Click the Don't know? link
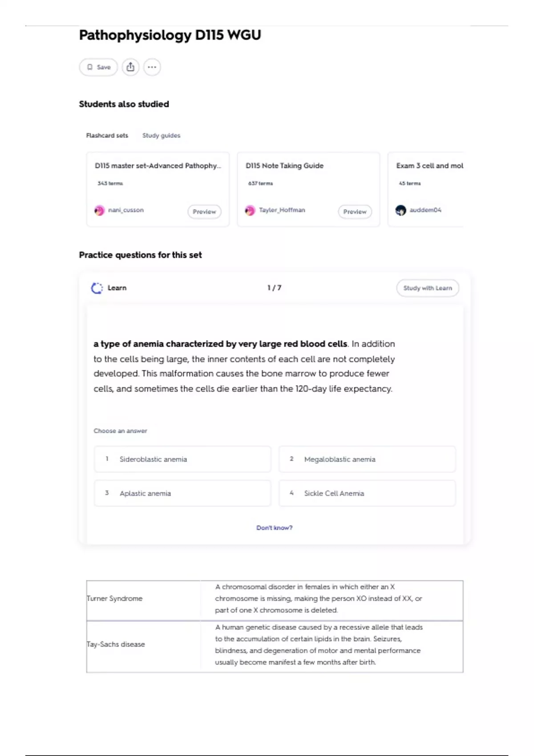Screen dimensions: 534x756 pos(274,528)
